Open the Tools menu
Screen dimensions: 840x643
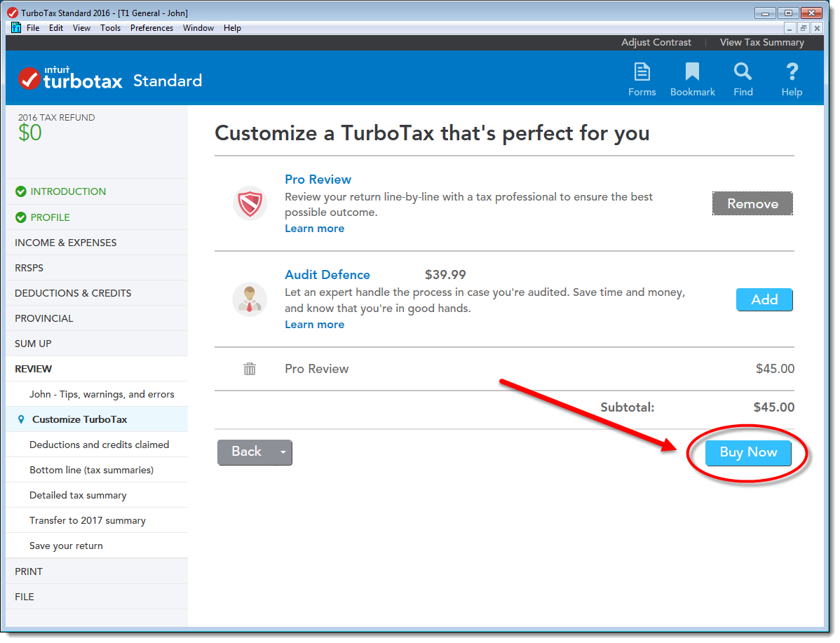tap(111, 28)
